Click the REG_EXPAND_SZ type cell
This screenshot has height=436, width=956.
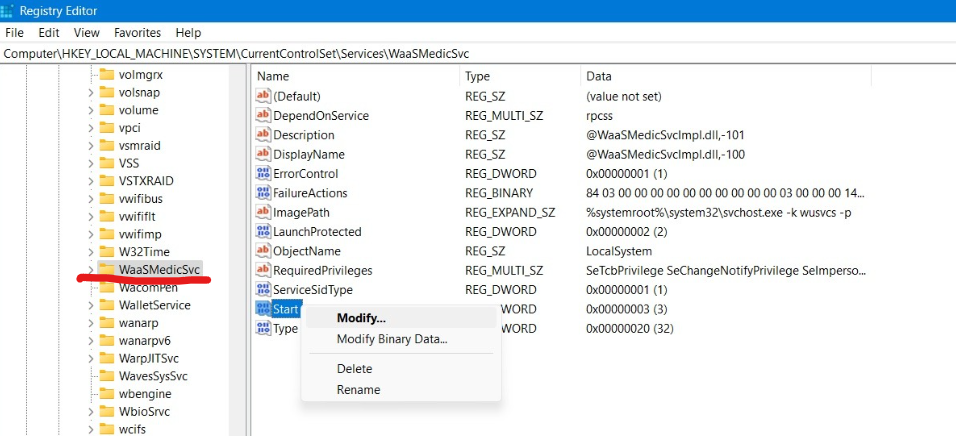click(510, 213)
